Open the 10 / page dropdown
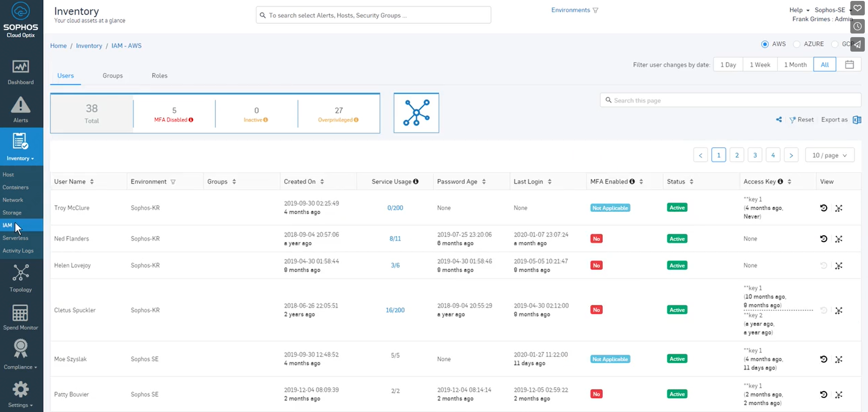 coord(829,155)
